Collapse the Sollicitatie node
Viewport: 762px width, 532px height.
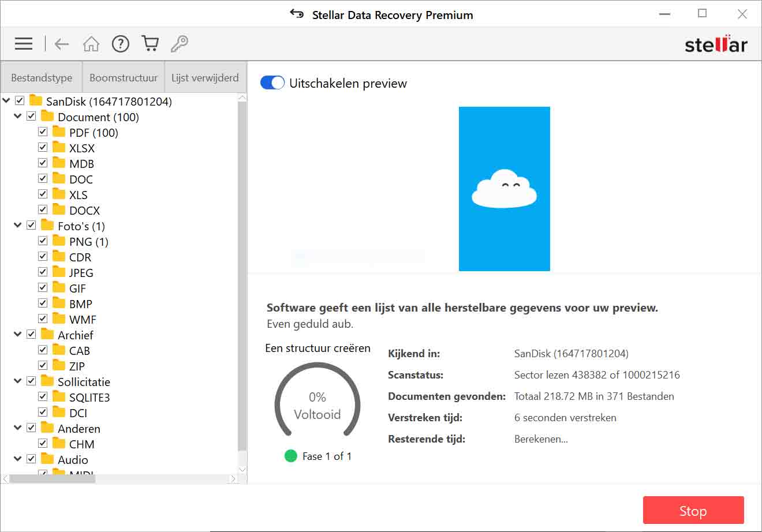(x=18, y=381)
